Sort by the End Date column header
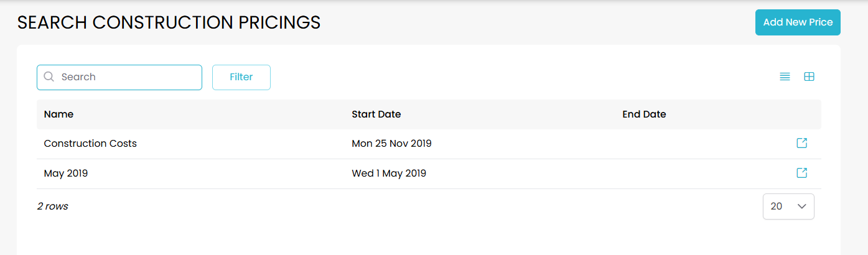This screenshot has height=255, width=868. (x=644, y=114)
